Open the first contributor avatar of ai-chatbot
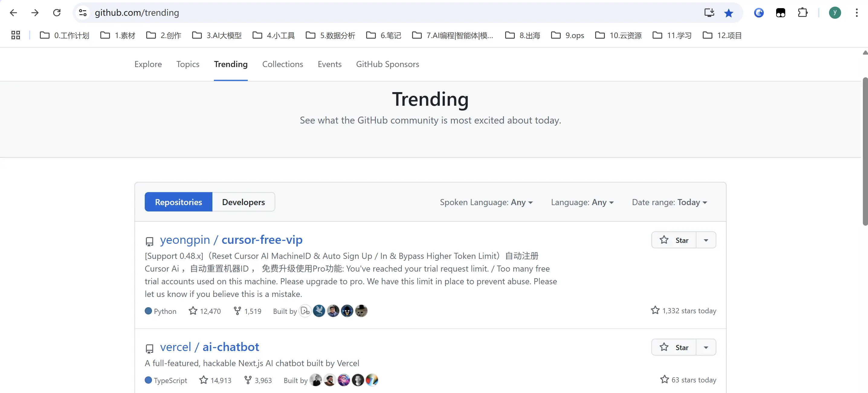Viewport: 868px width, 393px height. [316, 380]
